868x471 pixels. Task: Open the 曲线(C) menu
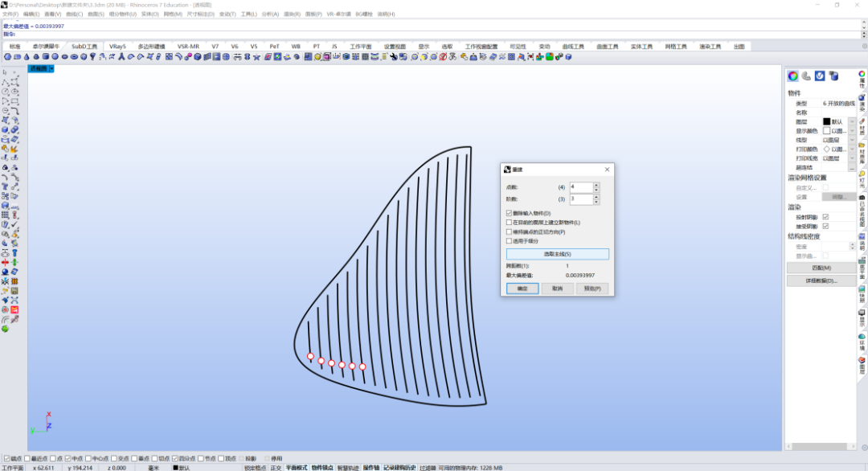[74, 14]
